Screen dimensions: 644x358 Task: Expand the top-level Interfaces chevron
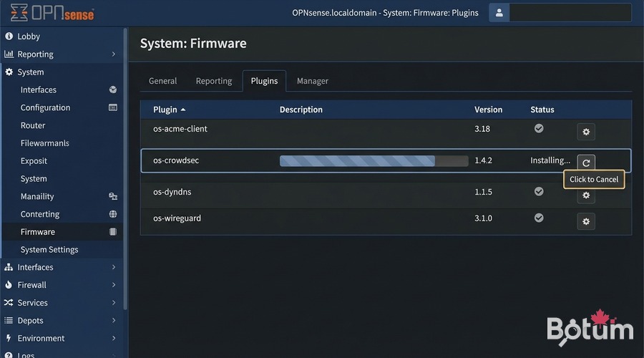pyautogui.click(x=113, y=267)
